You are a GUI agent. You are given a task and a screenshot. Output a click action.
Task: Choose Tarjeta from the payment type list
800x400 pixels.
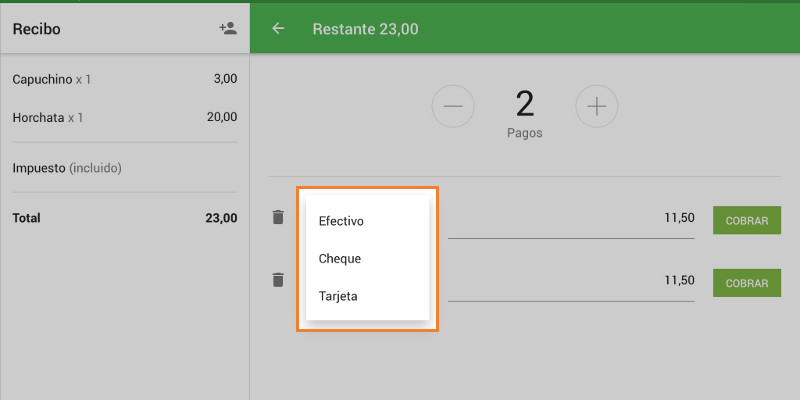pos(338,297)
